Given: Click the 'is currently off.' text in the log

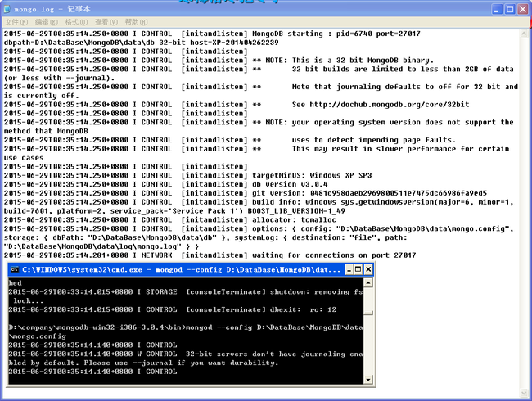Looking at the screenshot, I should (x=41, y=96).
